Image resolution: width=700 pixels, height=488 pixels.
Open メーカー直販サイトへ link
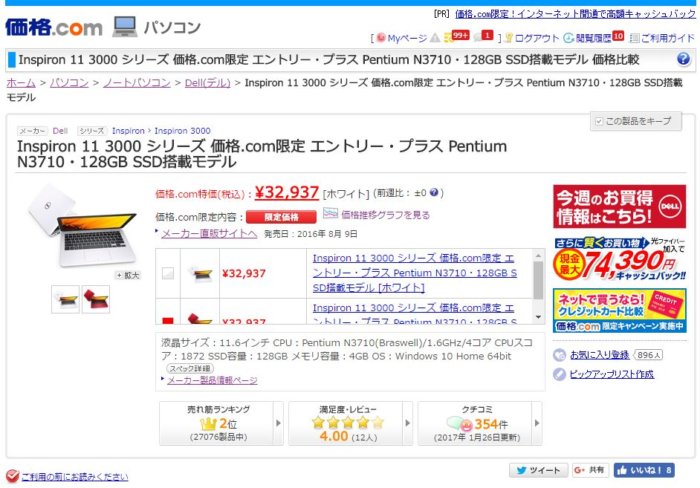point(209,234)
